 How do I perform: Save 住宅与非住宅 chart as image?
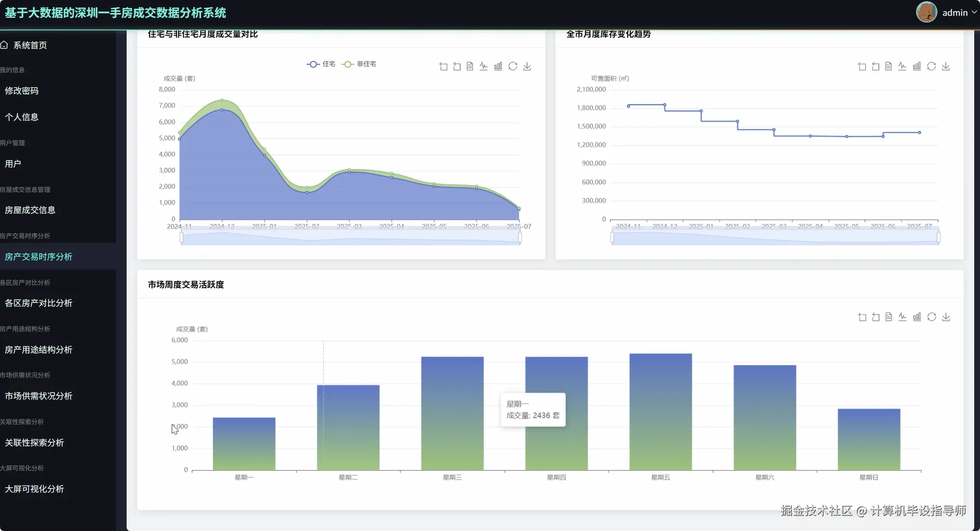[527, 66]
